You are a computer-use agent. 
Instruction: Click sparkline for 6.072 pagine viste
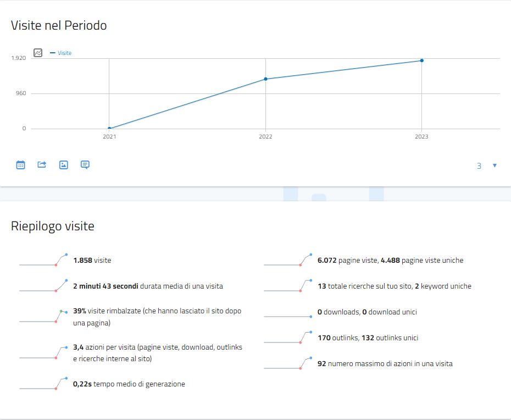click(288, 260)
